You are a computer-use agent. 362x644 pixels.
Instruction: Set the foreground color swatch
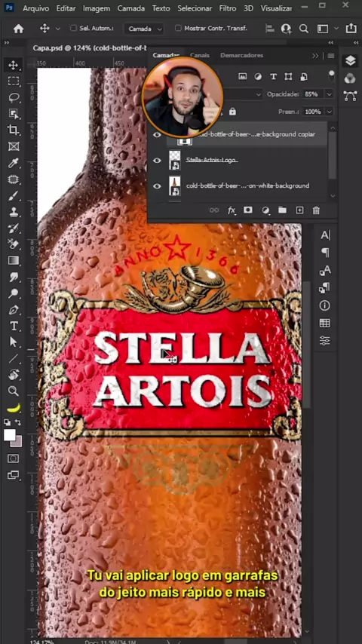tap(10, 435)
